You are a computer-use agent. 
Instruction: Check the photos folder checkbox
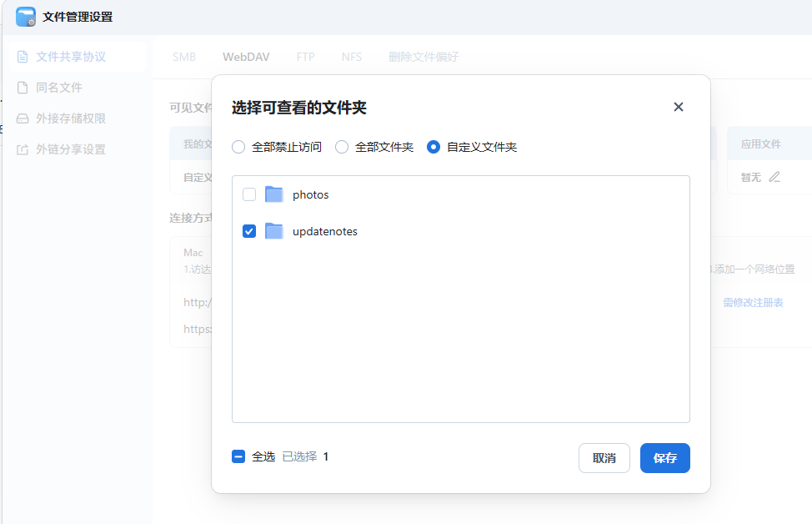coord(249,194)
